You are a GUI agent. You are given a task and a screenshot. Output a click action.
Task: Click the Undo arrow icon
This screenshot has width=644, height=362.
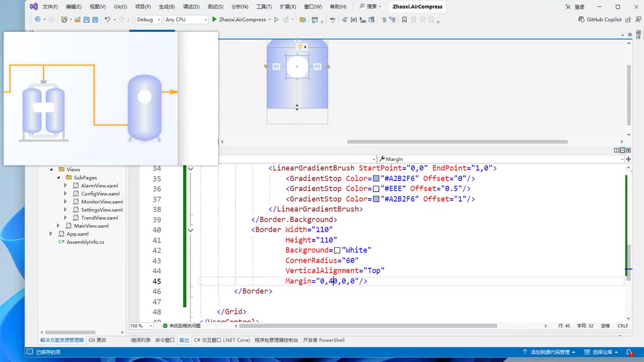point(107,20)
